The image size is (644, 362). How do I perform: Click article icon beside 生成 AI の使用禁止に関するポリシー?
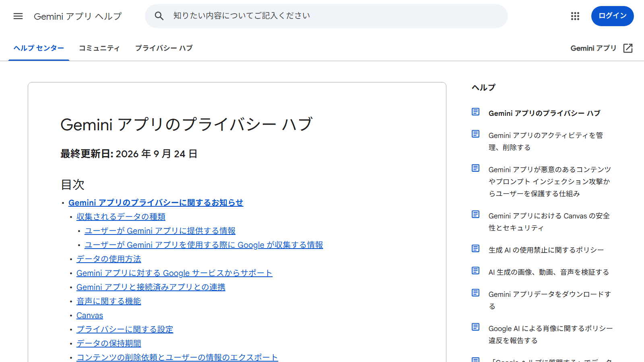coord(476,249)
